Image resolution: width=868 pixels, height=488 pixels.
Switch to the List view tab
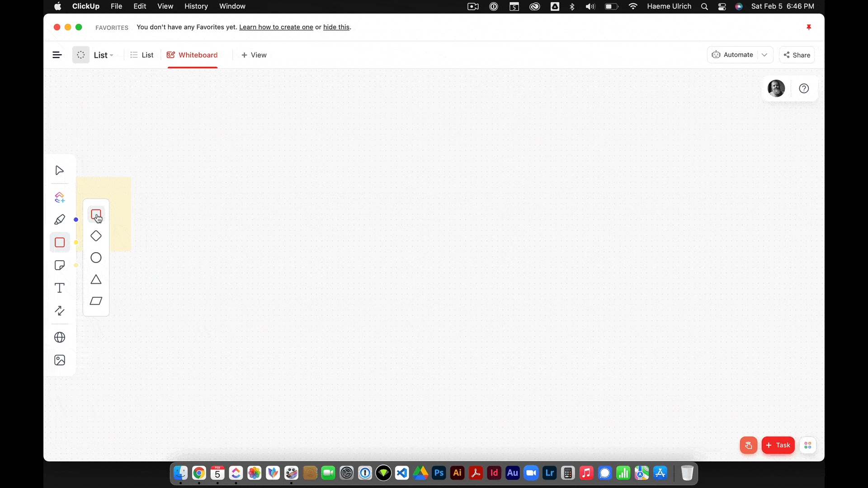(x=142, y=55)
